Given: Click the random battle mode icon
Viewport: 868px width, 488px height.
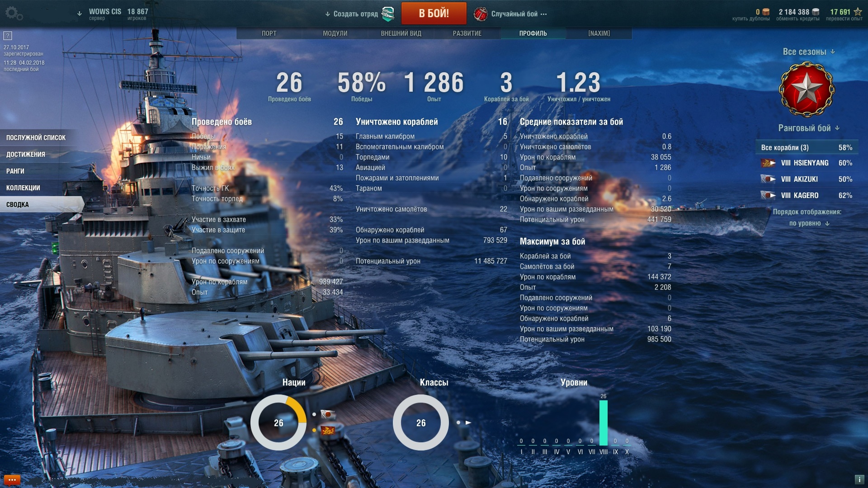Looking at the screenshot, I should [x=480, y=14].
